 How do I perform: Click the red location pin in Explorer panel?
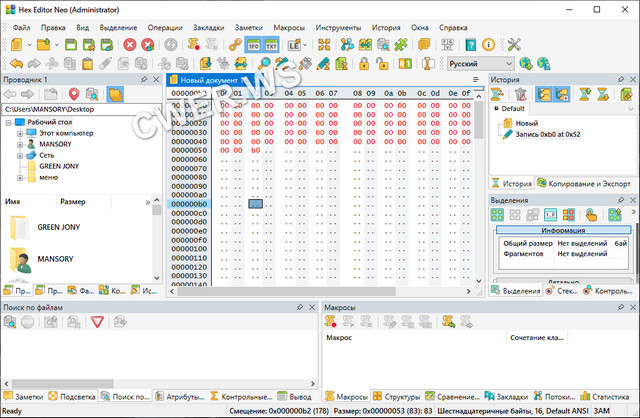(x=74, y=94)
